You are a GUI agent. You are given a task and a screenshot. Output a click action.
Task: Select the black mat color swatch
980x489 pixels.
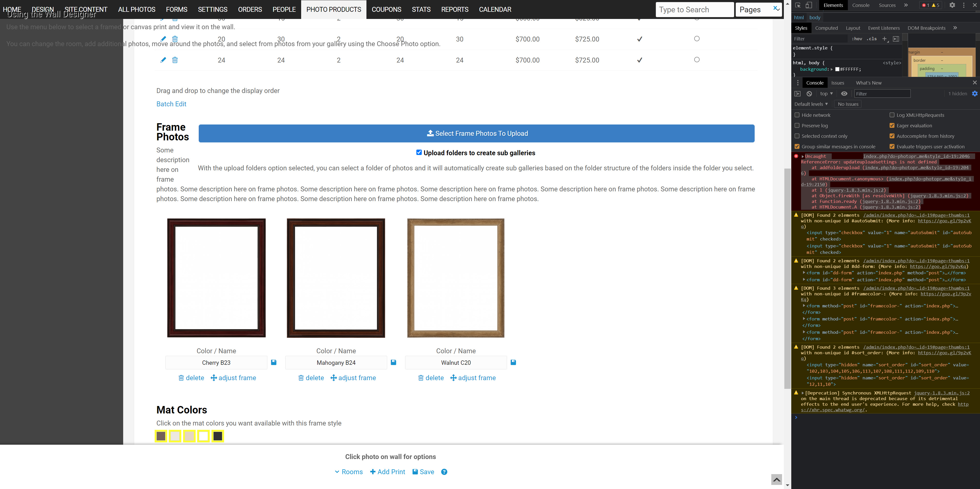click(218, 436)
